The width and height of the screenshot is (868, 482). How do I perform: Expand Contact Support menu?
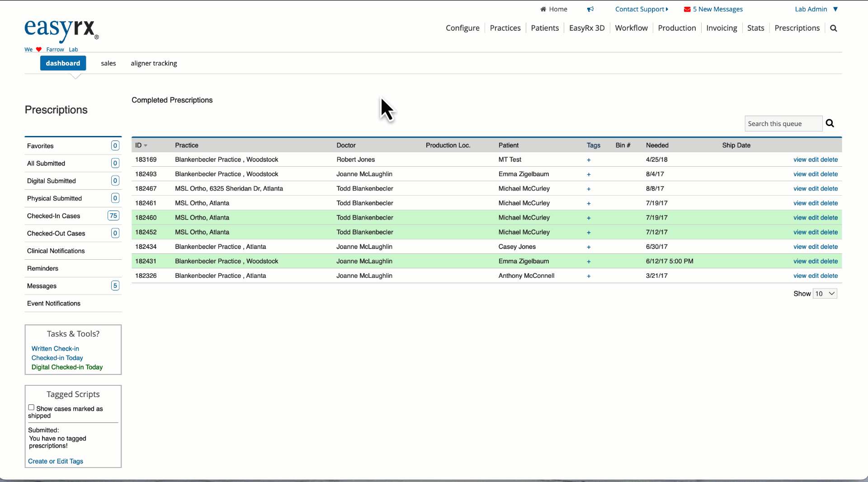(642, 9)
